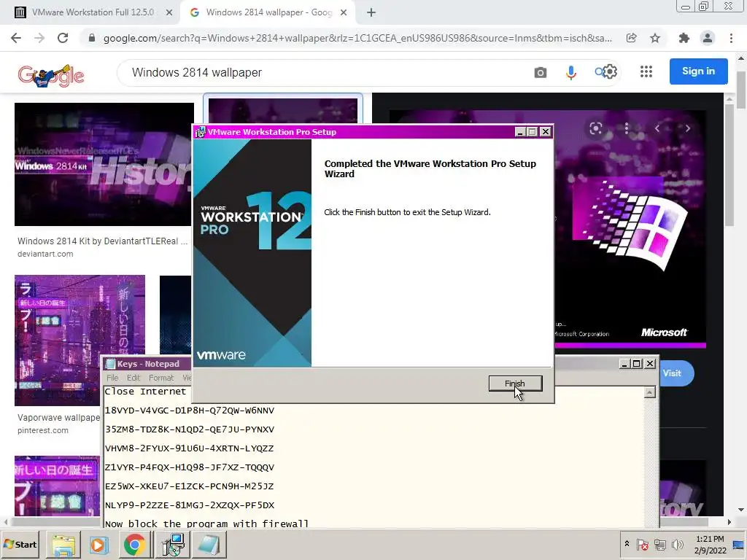Launch media player taskbar icon
747x560 pixels.
click(99, 544)
